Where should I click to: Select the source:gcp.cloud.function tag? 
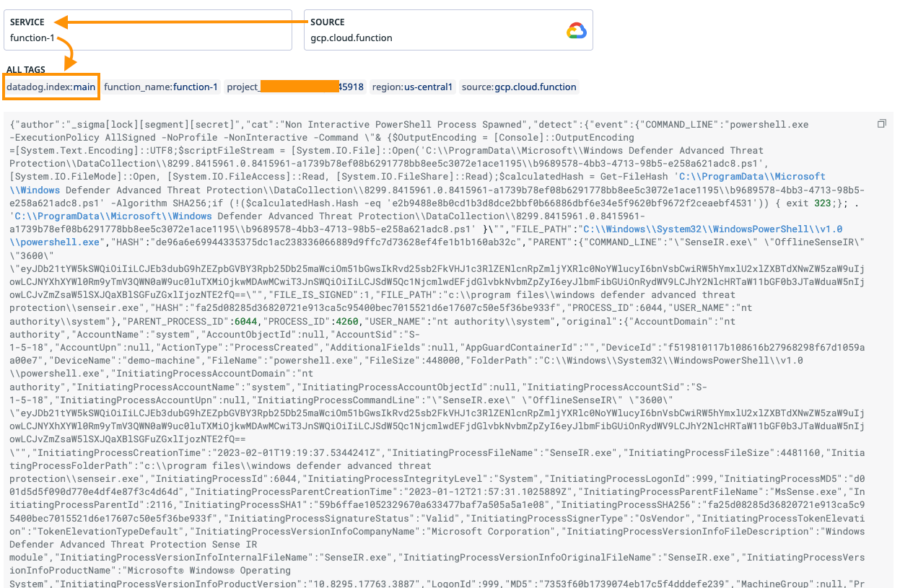[x=519, y=87]
